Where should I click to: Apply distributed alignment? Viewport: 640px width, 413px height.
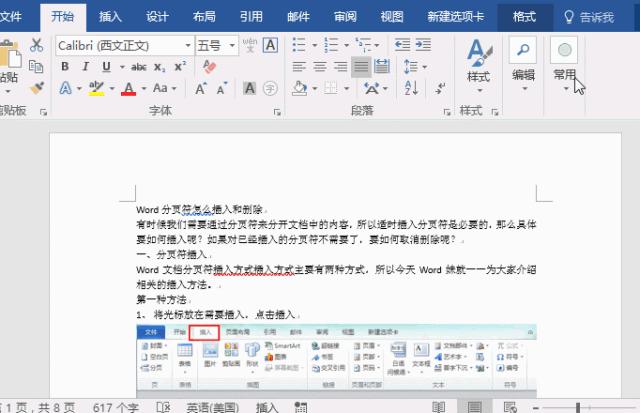pyautogui.click(x=382, y=67)
